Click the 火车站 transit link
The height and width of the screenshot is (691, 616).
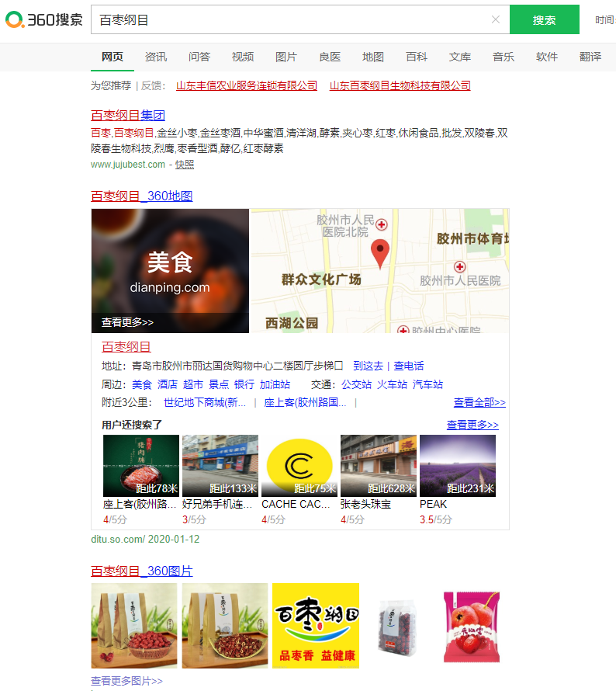coord(392,384)
